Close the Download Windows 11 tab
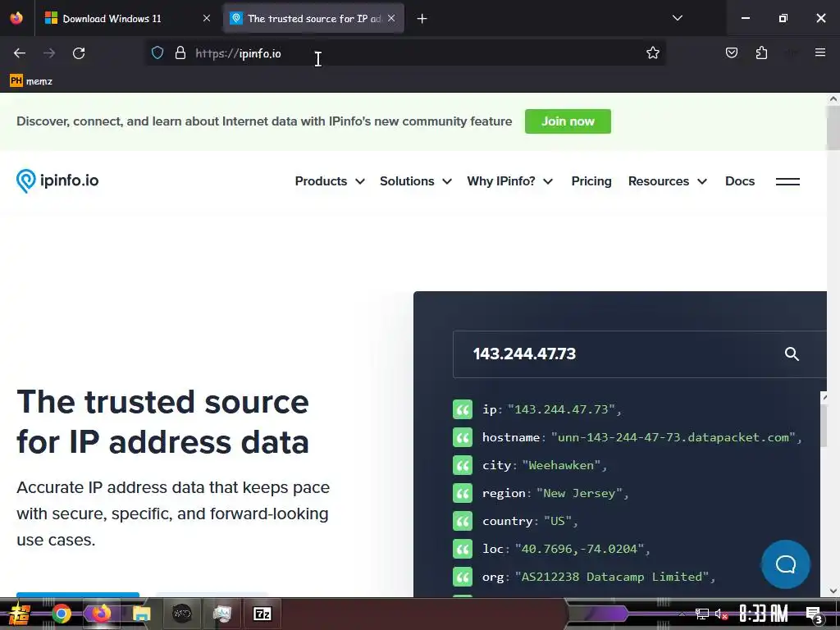Screen dimensions: 840x630 point(206,18)
